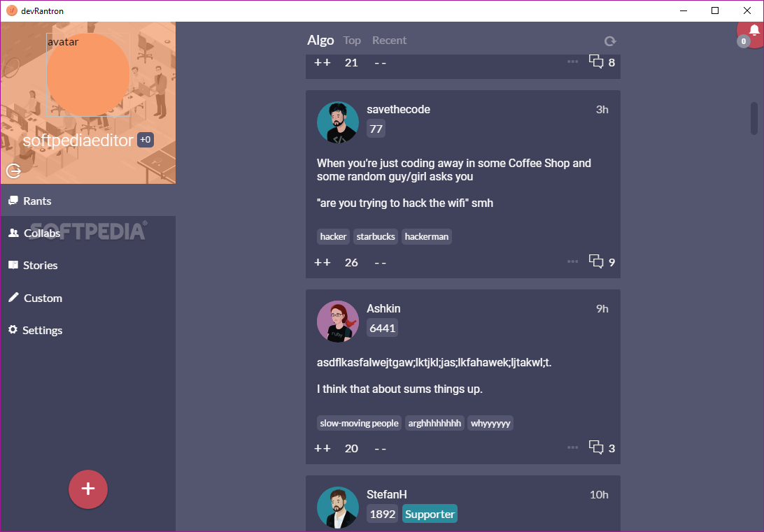764x532 pixels.
Task: Open Collabs section in sidebar
Action: tap(34, 233)
